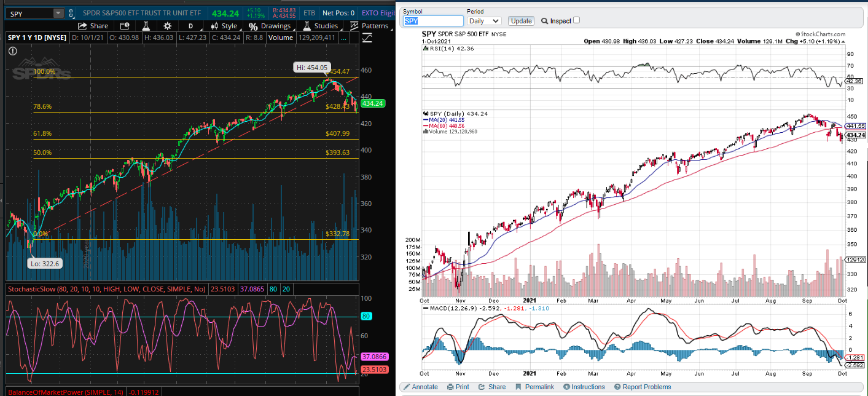Click the Print printer icon

pos(450,387)
